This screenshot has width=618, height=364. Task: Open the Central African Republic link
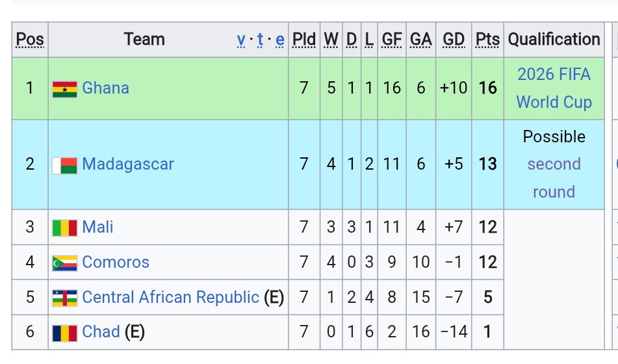pyautogui.click(x=171, y=297)
